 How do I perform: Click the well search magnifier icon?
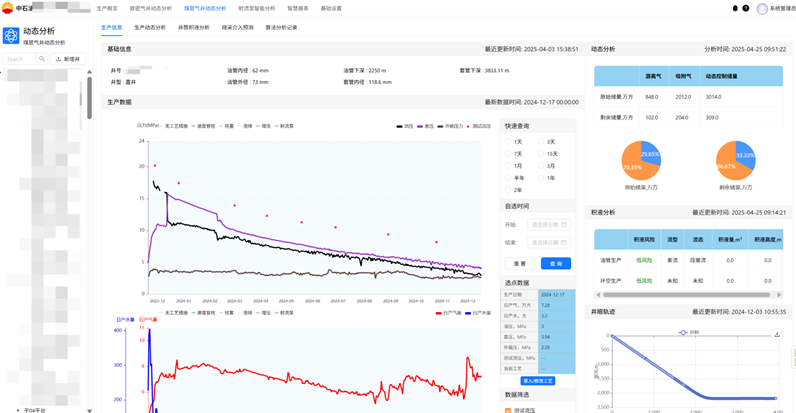click(x=42, y=59)
